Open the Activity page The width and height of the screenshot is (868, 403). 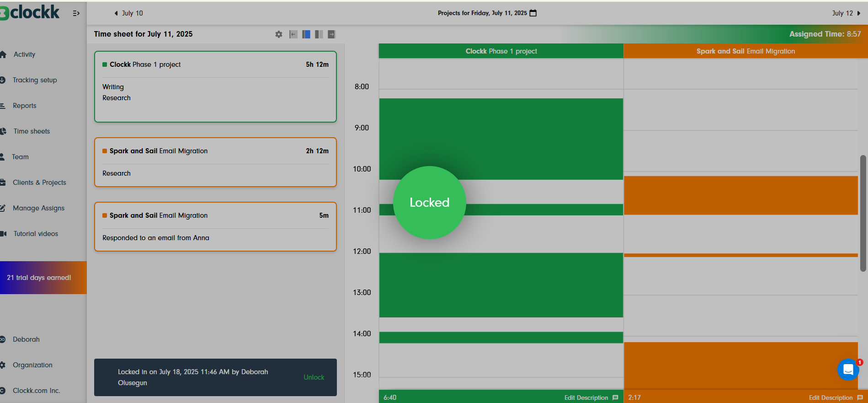[24, 54]
